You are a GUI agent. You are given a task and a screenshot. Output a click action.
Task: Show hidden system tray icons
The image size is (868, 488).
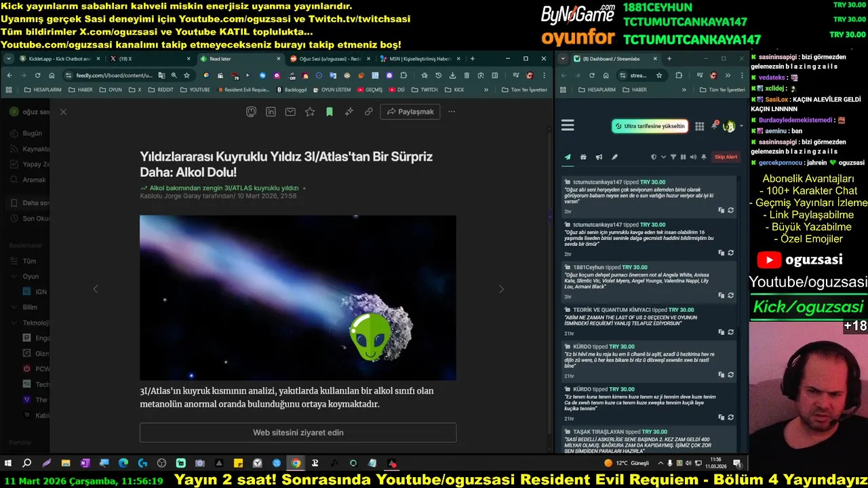coord(661,463)
